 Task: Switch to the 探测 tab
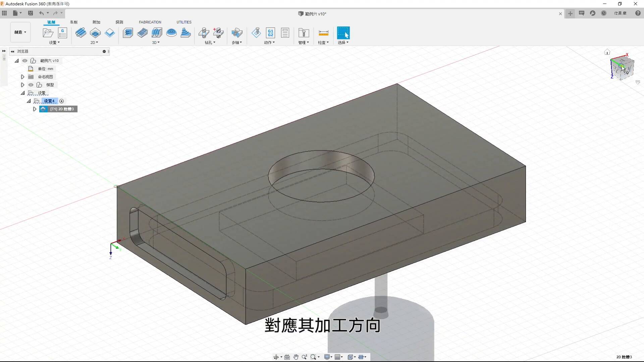(119, 22)
